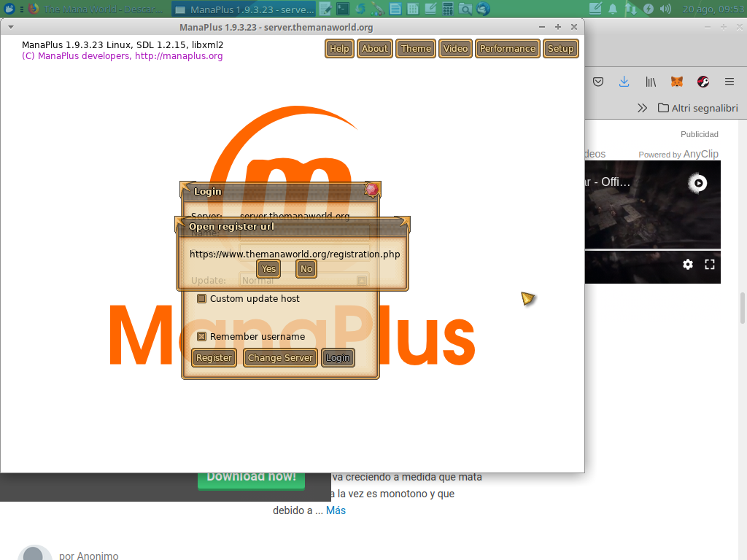
Task: Open the Setup window
Action: click(x=561, y=49)
